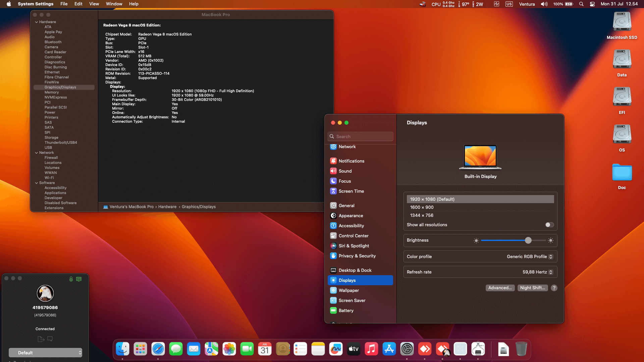Launch Safari from the Dock
Image resolution: width=644 pixels, height=362 pixels.
[158, 349]
